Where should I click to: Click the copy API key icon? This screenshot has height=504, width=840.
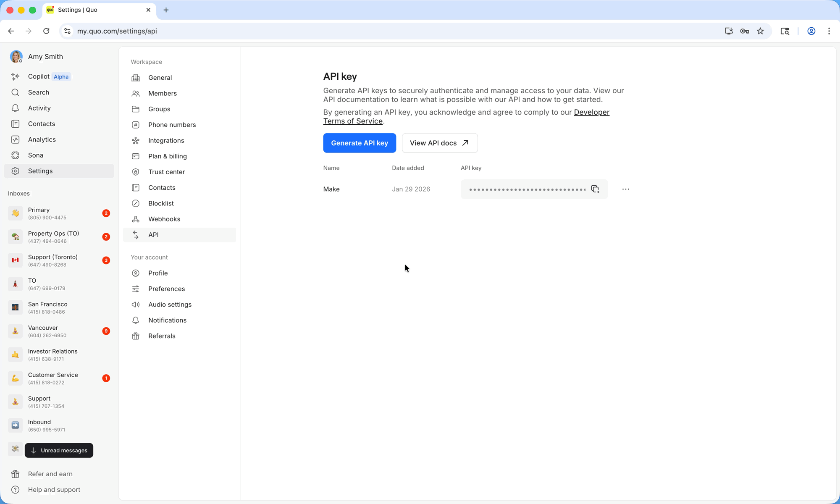coord(594,189)
